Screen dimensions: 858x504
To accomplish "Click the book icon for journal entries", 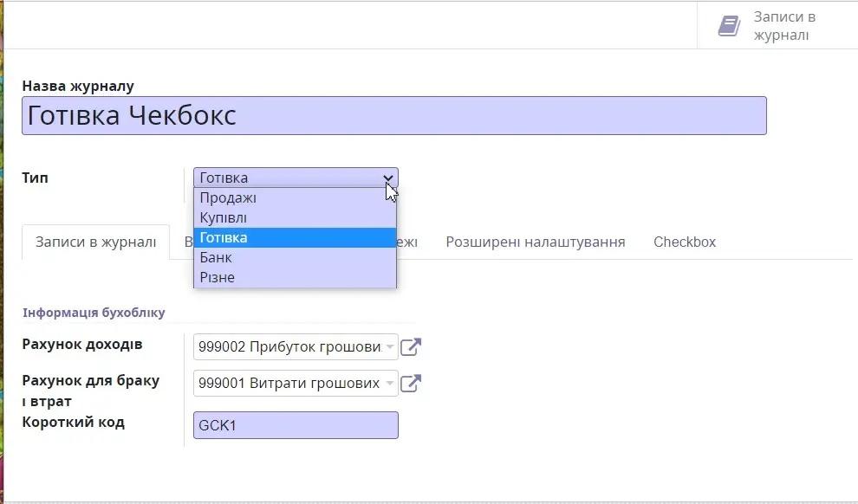I will (729, 26).
